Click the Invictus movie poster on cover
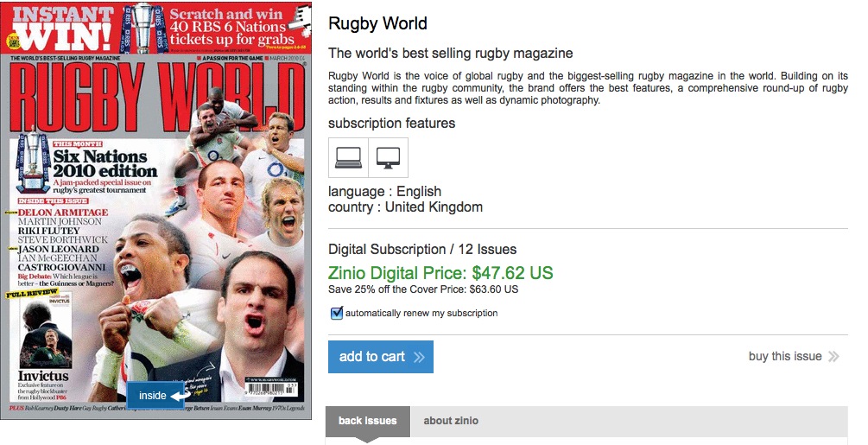The image size is (868, 445). coord(46,334)
